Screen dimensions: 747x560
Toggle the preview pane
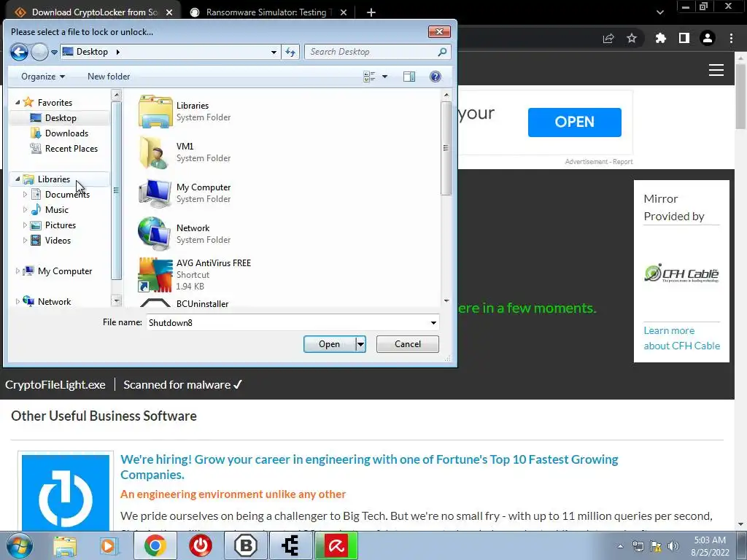409,77
